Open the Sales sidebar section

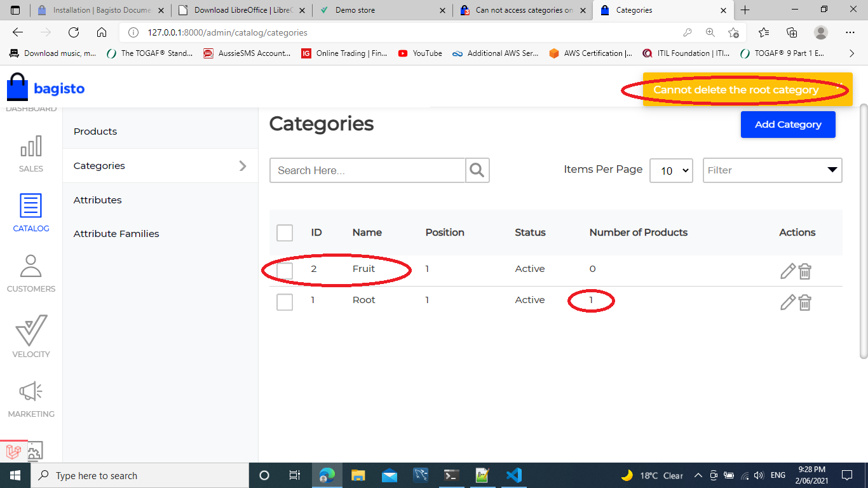point(31,154)
